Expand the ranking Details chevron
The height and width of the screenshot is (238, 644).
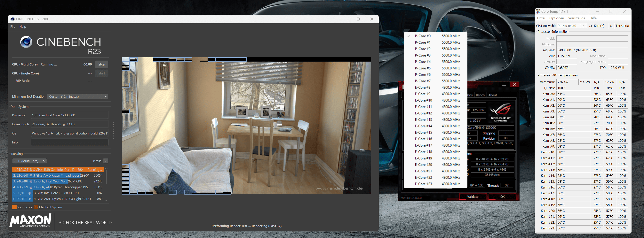pyautogui.click(x=106, y=161)
